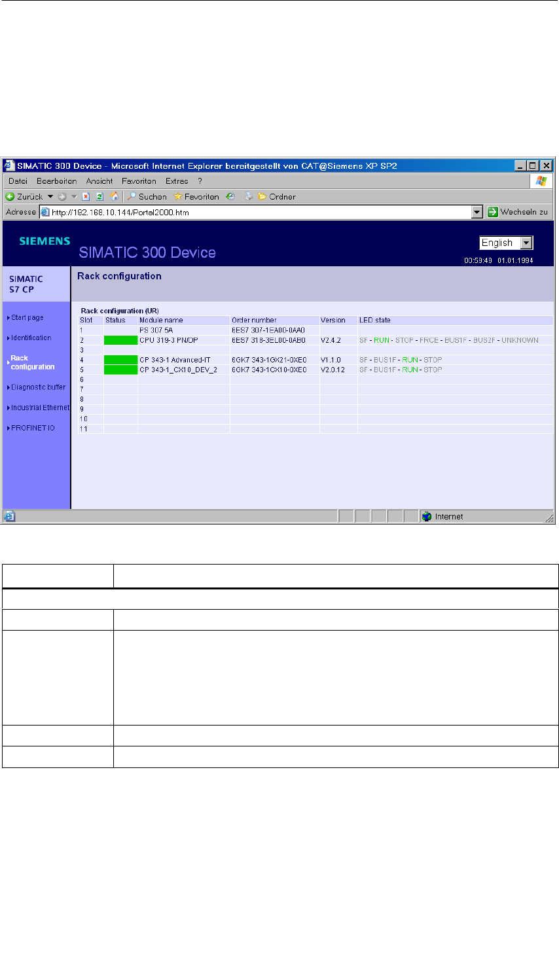Image resolution: width=559 pixels, height=980 pixels.
Task: Click the forward navigation arrow icon
Action: (x=62, y=196)
